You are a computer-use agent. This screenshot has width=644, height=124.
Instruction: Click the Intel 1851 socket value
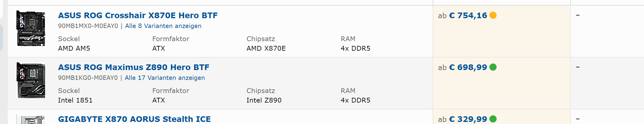click(x=75, y=100)
